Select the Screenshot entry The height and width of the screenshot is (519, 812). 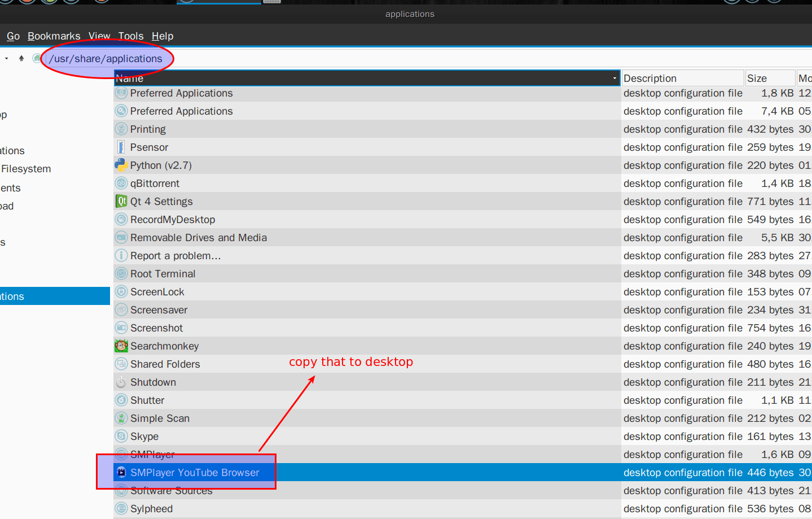coord(157,328)
